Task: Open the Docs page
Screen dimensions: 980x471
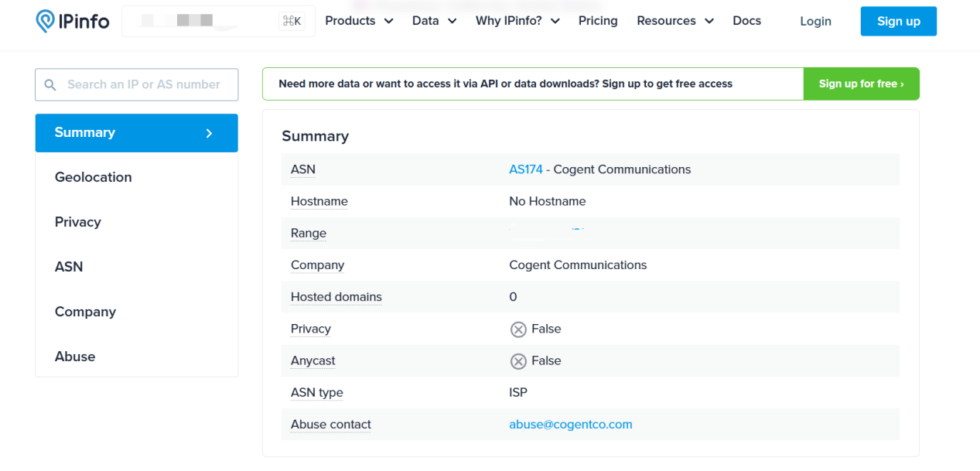Action: point(746,21)
